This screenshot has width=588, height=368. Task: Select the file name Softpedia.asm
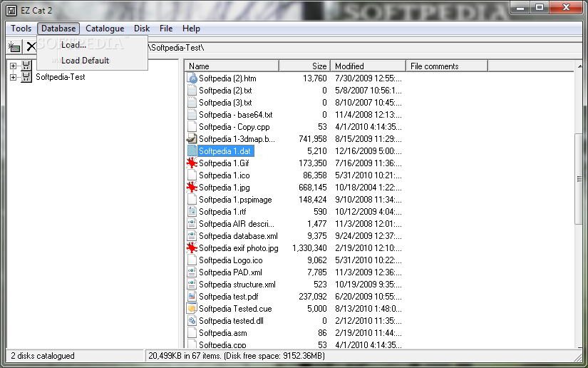(x=223, y=333)
